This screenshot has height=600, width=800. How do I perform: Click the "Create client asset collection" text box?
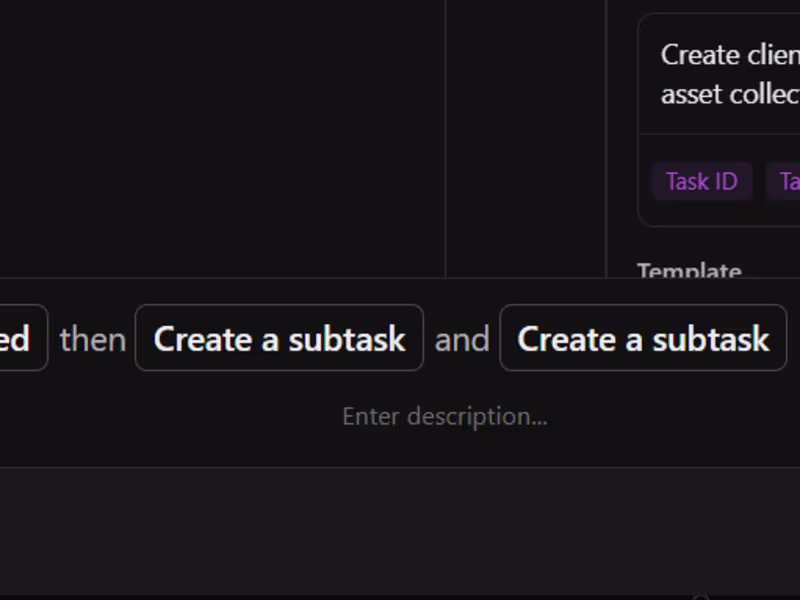tap(729, 74)
